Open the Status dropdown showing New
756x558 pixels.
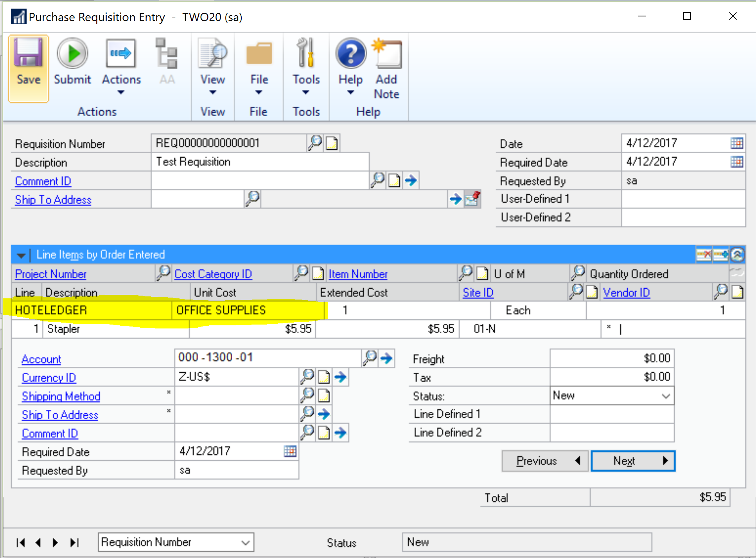[x=666, y=396]
